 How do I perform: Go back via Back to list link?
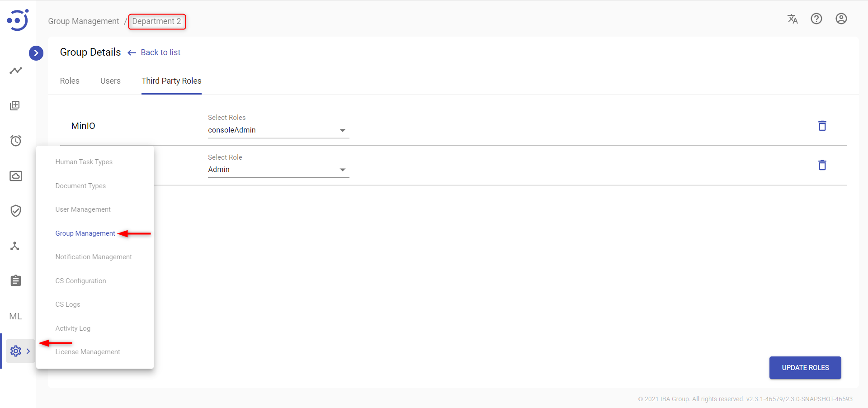click(160, 52)
